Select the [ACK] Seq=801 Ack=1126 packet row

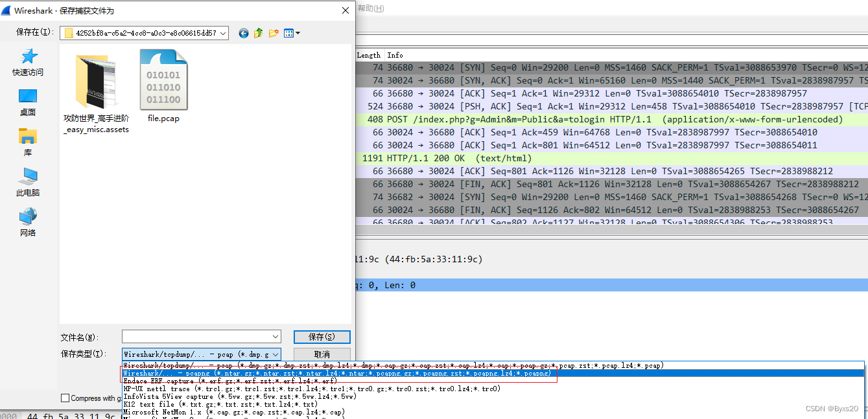[x=611, y=171]
